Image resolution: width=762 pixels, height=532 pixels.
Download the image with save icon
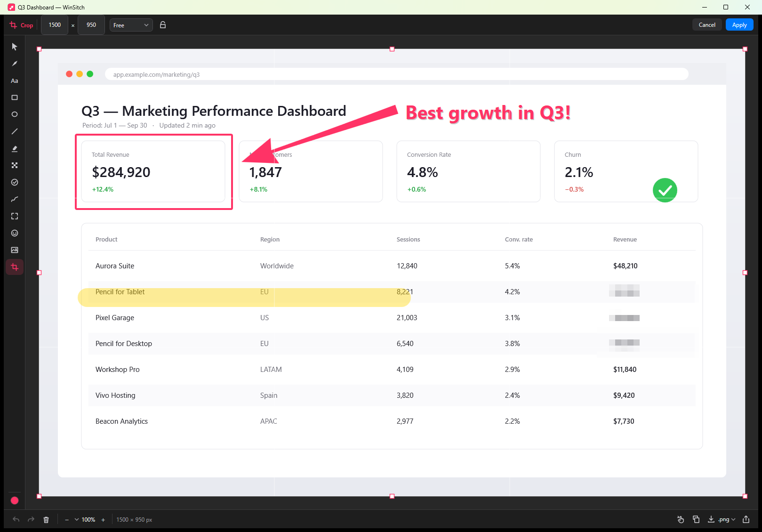[711, 519]
